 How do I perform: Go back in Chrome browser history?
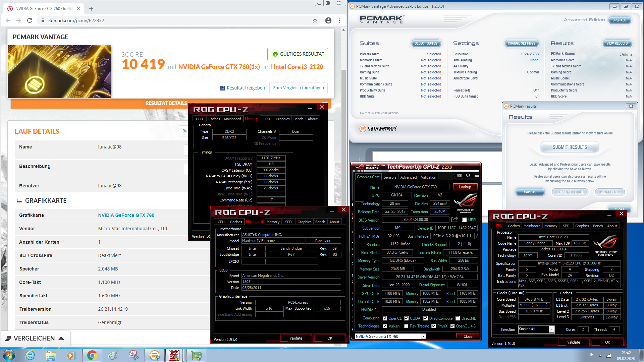tap(8, 20)
